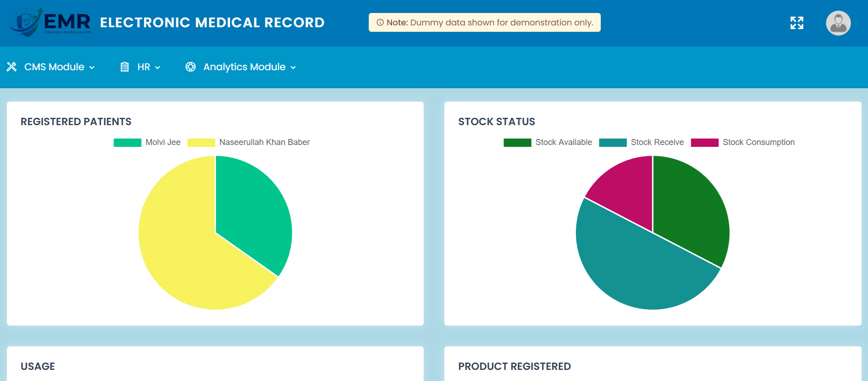The height and width of the screenshot is (381, 868).
Task: Expand the CMS Module dropdown chevron
Action: [x=92, y=67]
